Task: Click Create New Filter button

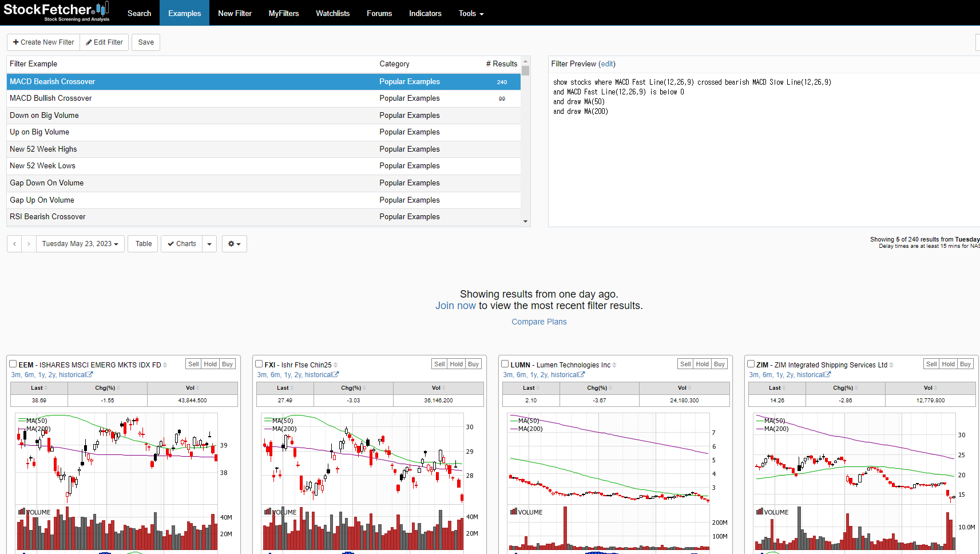Action: [x=43, y=42]
